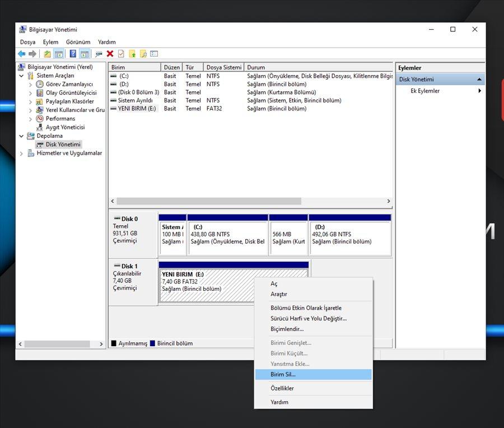Open the Görünüm menu in menu bar

[78, 42]
